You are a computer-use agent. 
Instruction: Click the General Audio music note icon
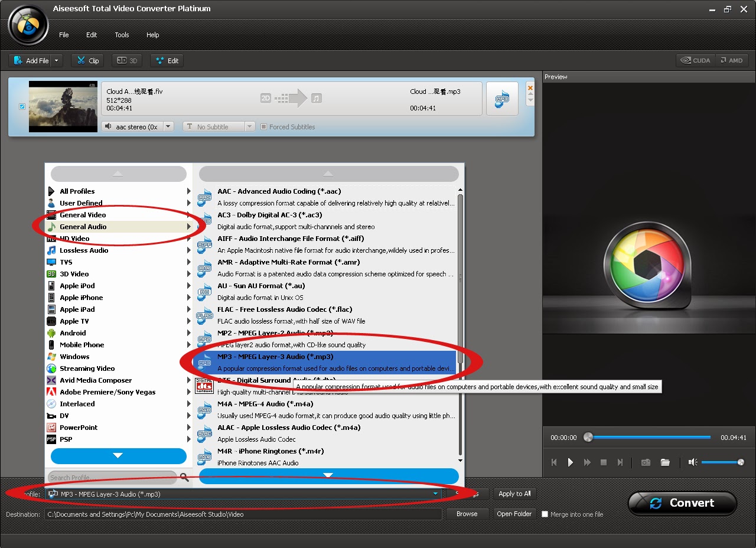pos(51,227)
